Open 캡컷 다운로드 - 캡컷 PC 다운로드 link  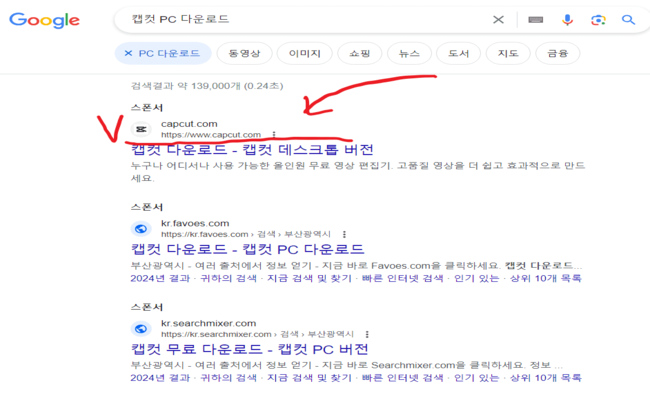[247, 250]
